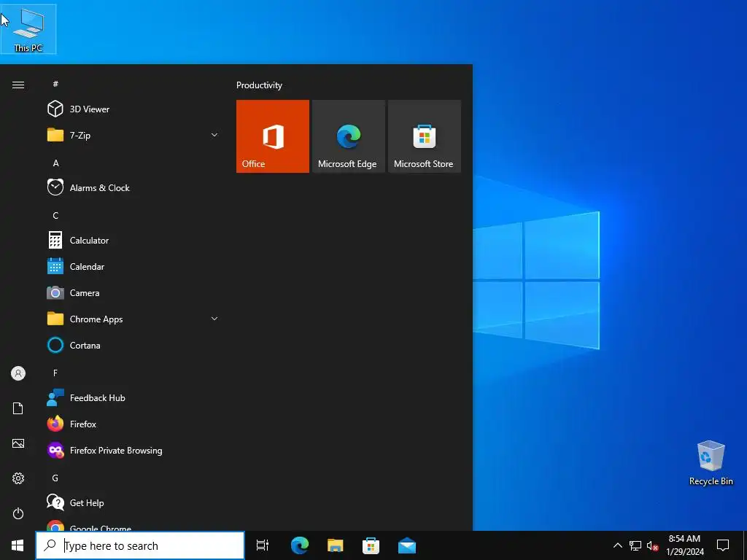Open the Get Help app
Screen dimensions: 747x560
tap(133, 502)
